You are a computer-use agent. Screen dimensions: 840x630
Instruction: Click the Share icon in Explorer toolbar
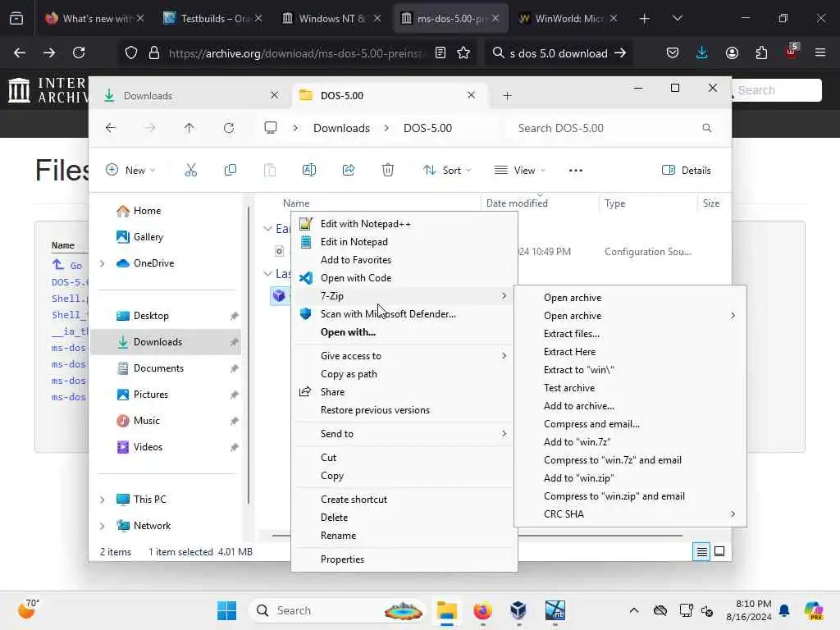[348, 171]
